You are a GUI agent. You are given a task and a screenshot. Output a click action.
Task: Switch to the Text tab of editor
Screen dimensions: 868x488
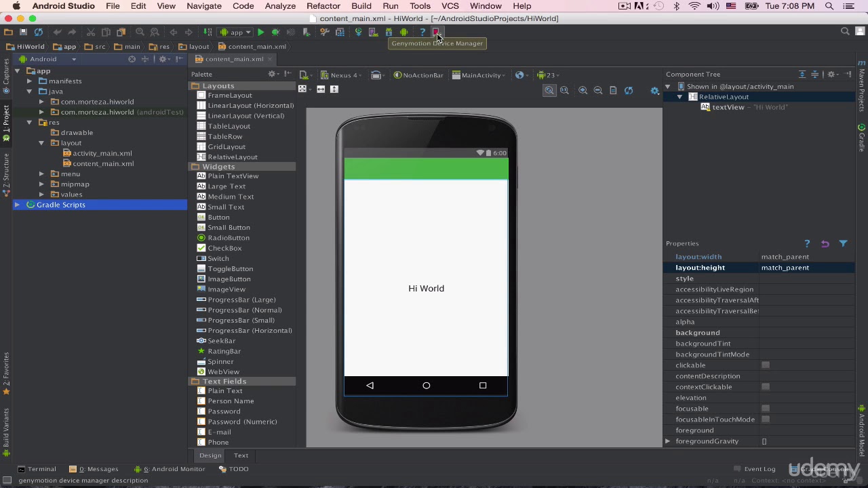pyautogui.click(x=241, y=455)
